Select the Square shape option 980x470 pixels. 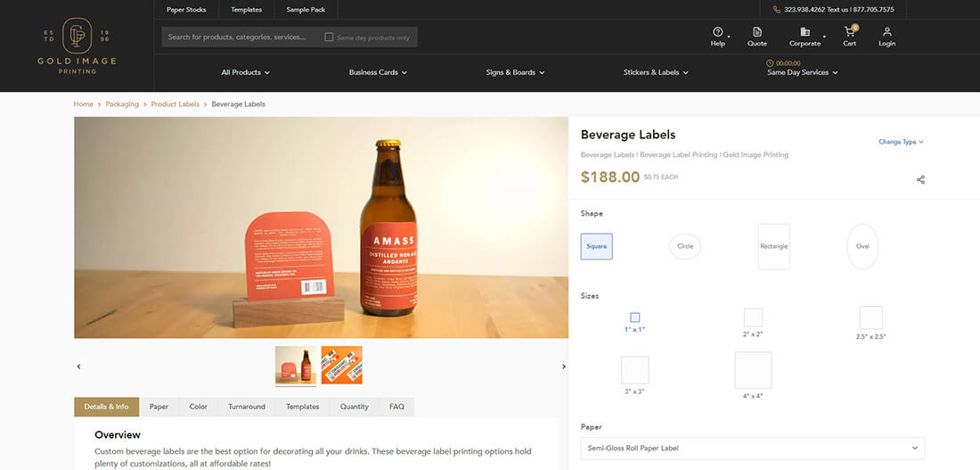tap(596, 246)
